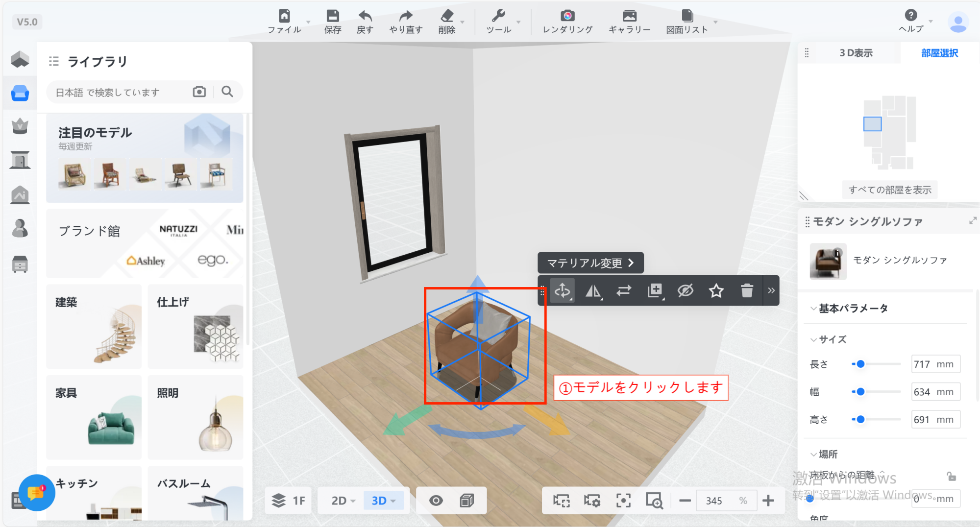Toggle the ライブラリ list menu icon
This screenshot has height=527, width=980.
[53, 61]
